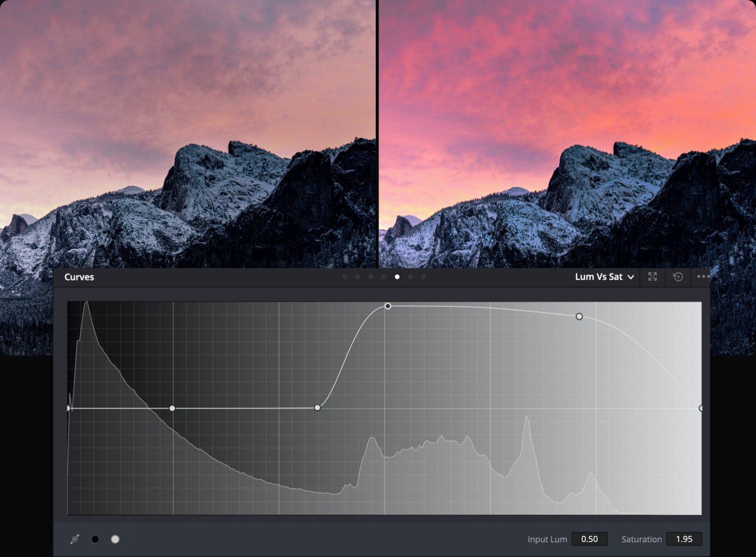Click the black point circle icon

(95, 539)
